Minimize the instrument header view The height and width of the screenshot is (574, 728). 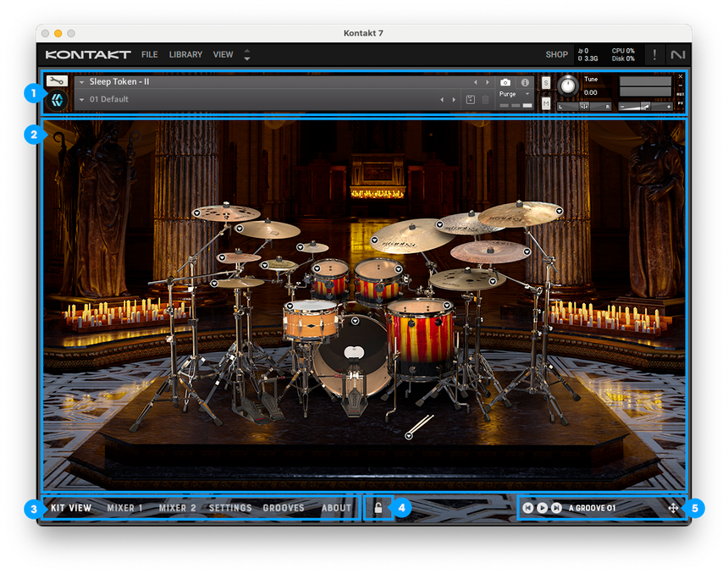point(681,86)
